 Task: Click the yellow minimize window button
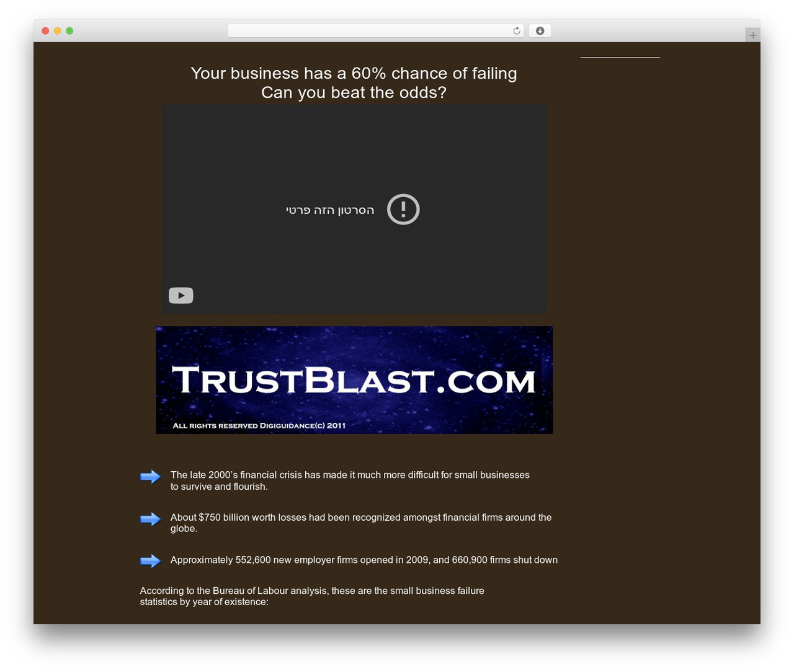coord(58,31)
